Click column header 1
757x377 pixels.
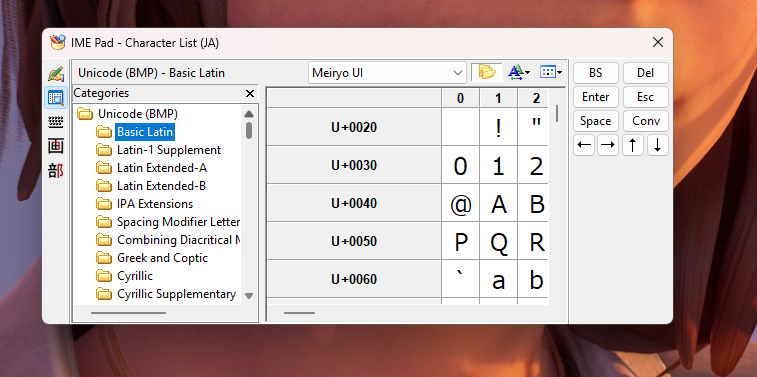(x=498, y=98)
